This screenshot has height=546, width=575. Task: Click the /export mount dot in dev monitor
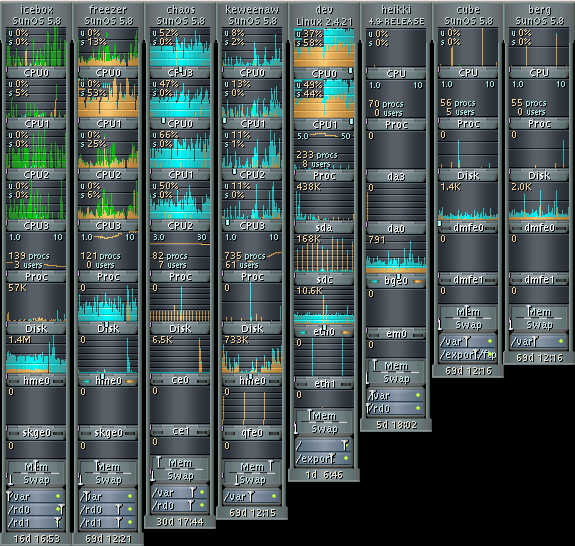pos(346,458)
